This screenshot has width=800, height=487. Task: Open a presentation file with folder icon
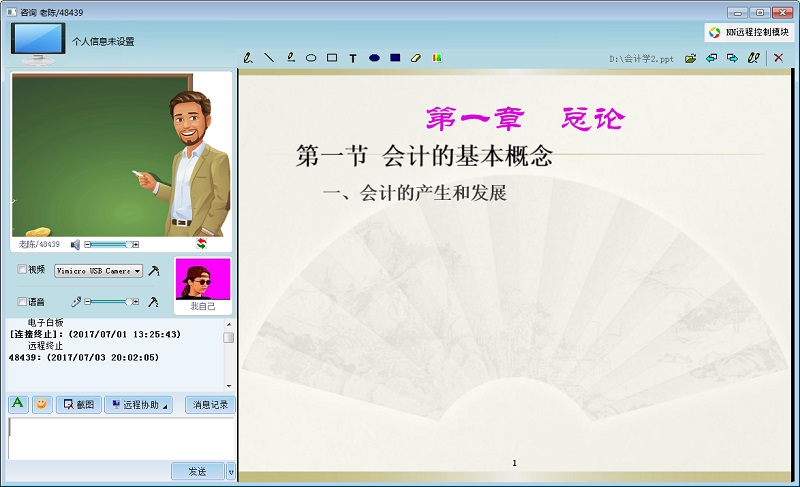coord(690,58)
